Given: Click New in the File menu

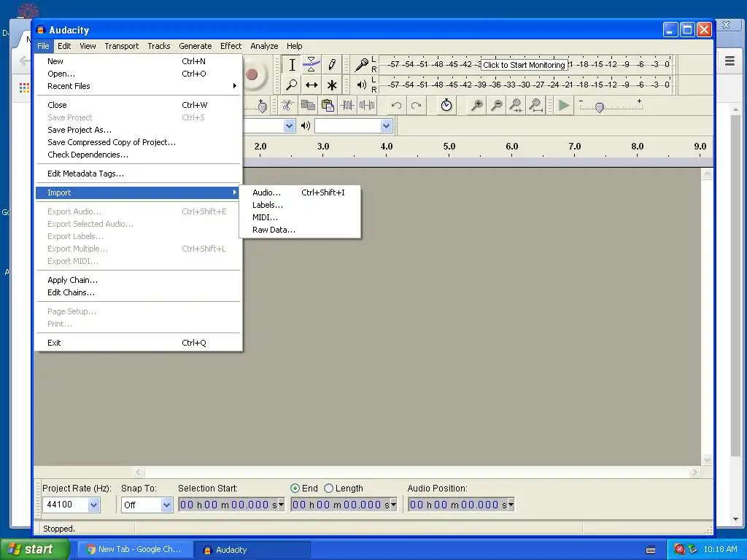Looking at the screenshot, I should [139, 61].
